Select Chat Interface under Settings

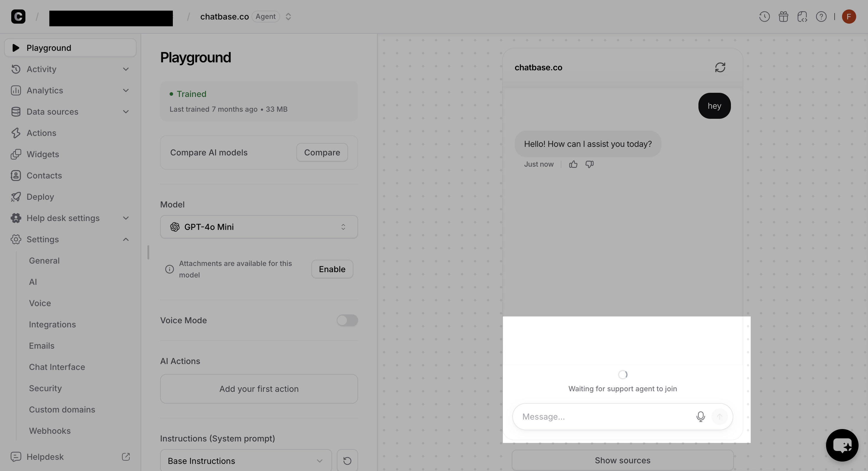(x=57, y=367)
